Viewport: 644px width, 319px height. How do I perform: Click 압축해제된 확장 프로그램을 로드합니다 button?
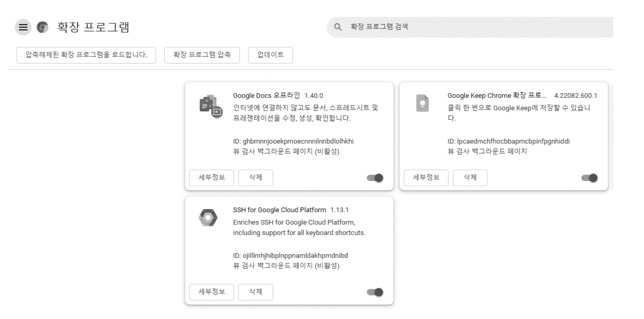point(86,55)
